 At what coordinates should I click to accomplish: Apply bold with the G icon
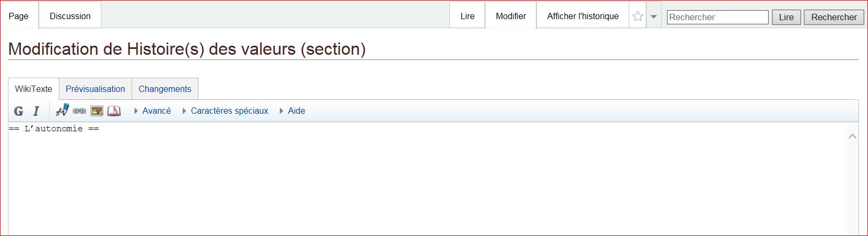pyautogui.click(x=19, y=111)
